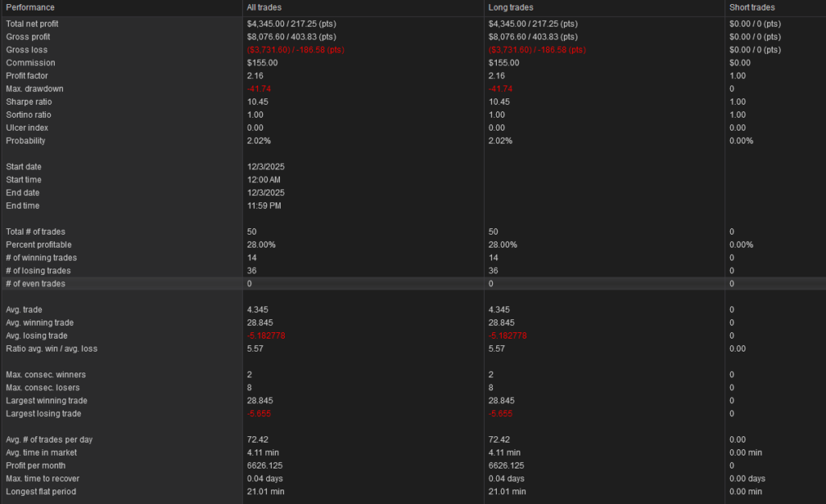Click the Short trades column header
This screenshot has height=504, width=826.
point(752,7)
